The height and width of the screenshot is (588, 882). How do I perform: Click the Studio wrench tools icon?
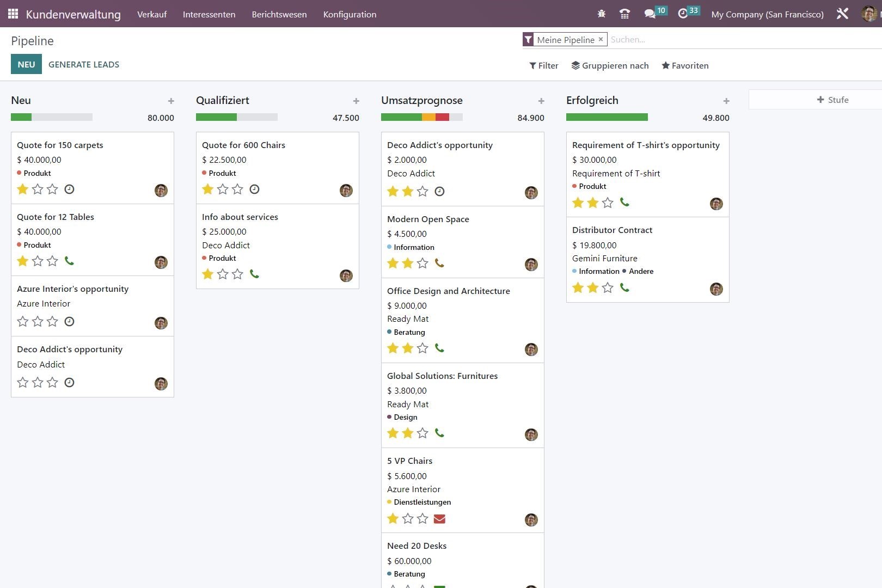click(x=842, y=14)
